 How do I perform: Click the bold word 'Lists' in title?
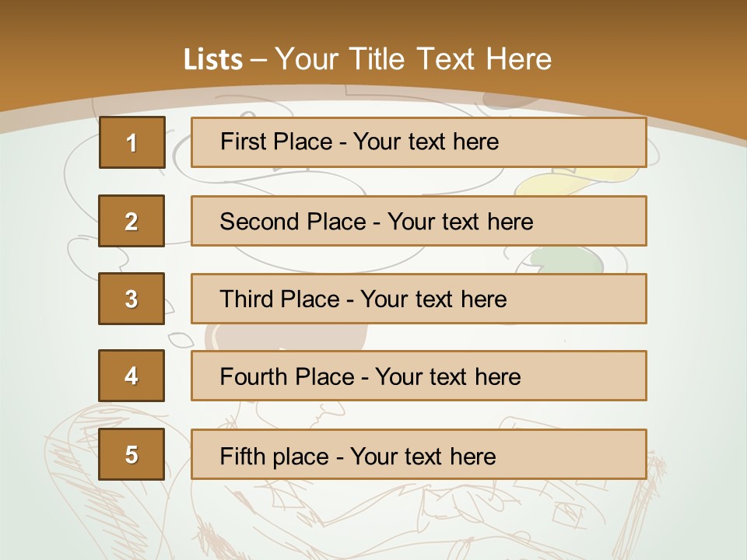tap(213, 60)
